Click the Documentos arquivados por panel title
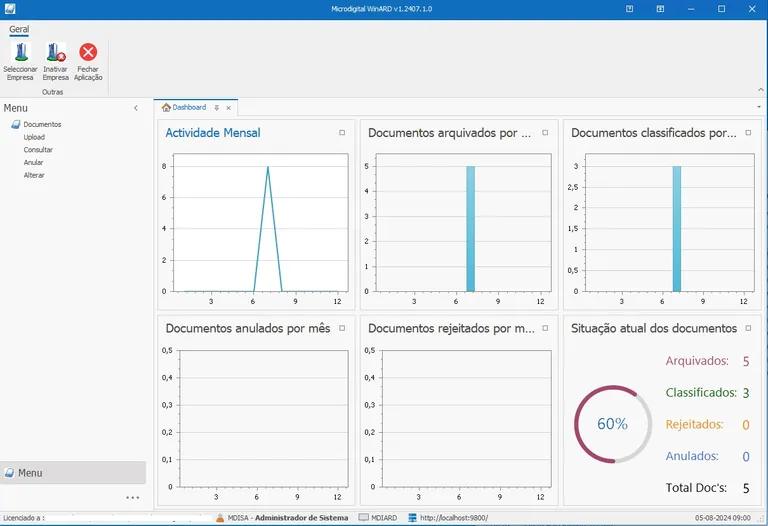768x526 pixels. coord(449,133)
